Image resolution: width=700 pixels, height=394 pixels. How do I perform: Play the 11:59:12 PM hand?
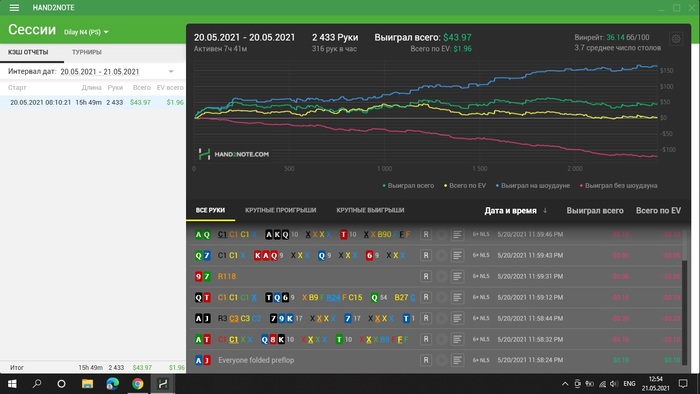click(442, 297)
